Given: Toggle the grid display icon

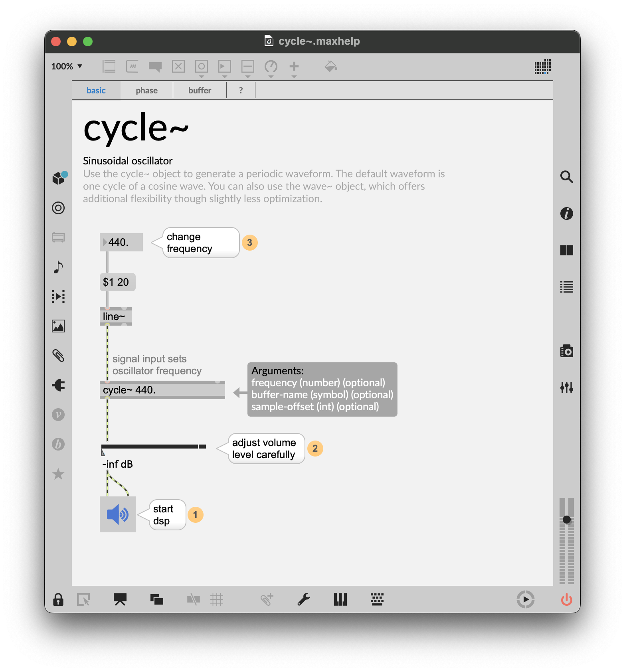Looking at the screenshot, I should point(217,599).
